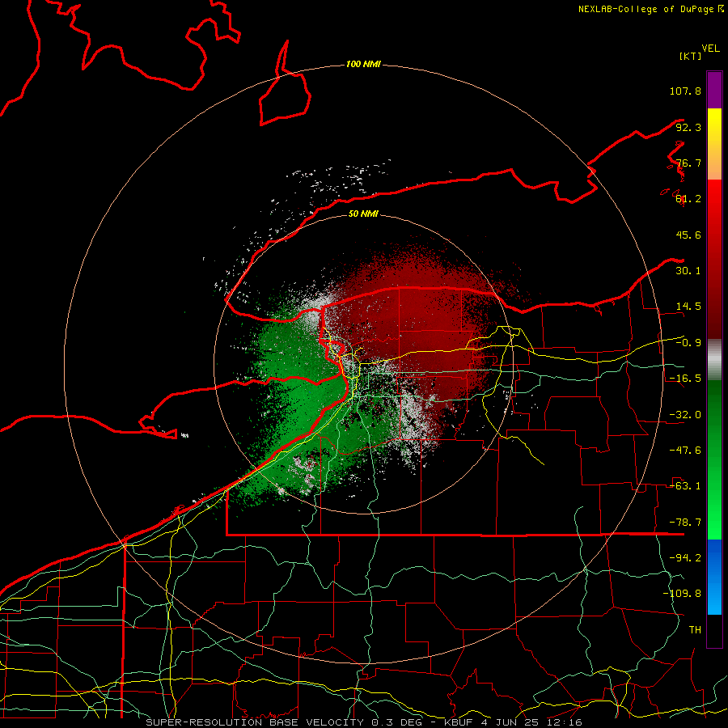Click the 30.1 velocity scale value
This screenshot has width=728, height=728.
[x=688, y=271]
